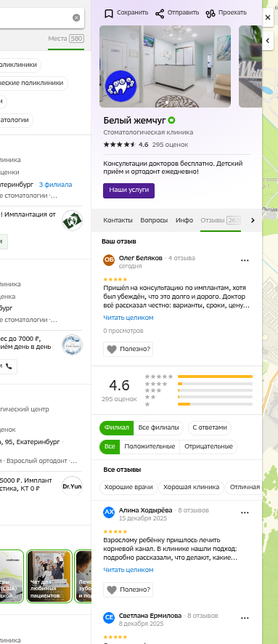Screen dimensions: 278x644
Task: Click the 295 оценок rating count
Action: coord(170,145)
